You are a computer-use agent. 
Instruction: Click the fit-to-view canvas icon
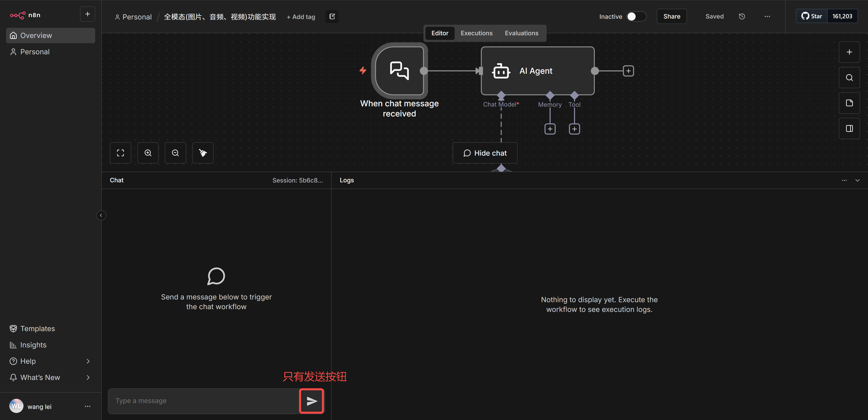[x=120, y=153]
